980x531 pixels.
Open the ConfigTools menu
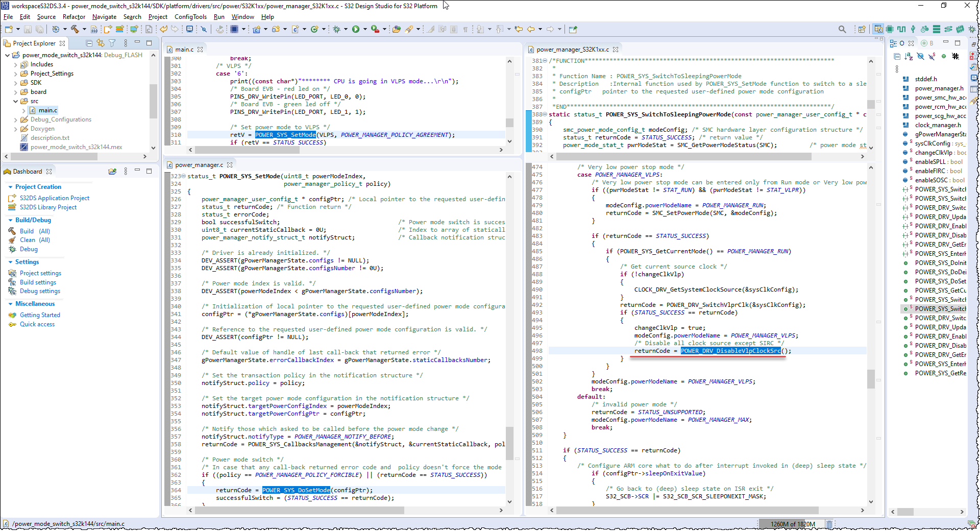[x=190, y=17]
